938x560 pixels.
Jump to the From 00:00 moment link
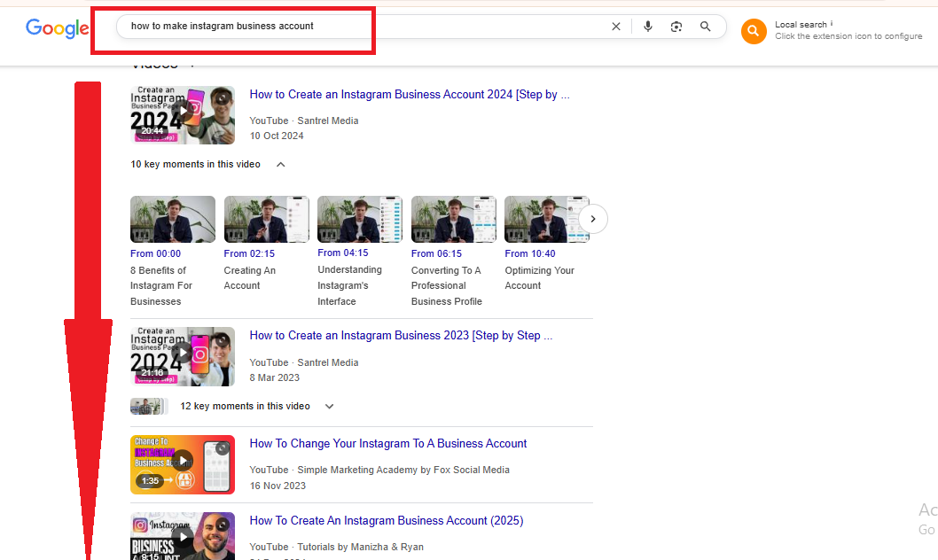pyautogui.click(x=155, y=253)
